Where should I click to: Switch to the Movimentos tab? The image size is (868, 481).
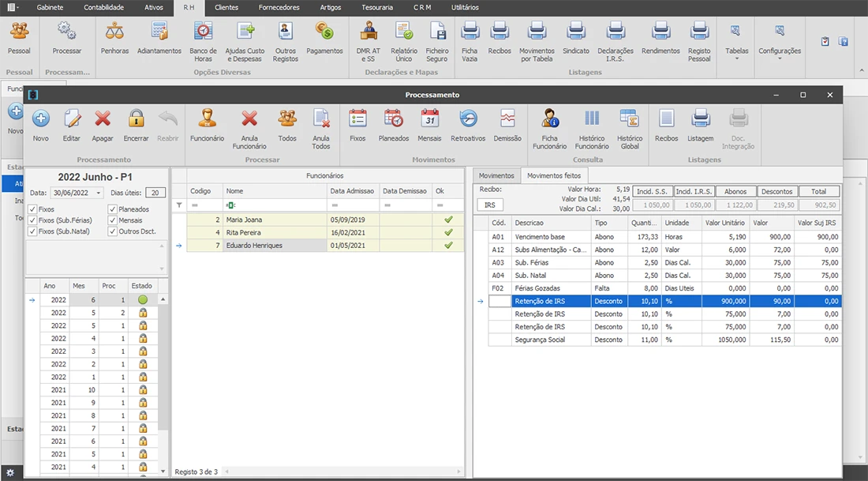(x=496, y=175)
